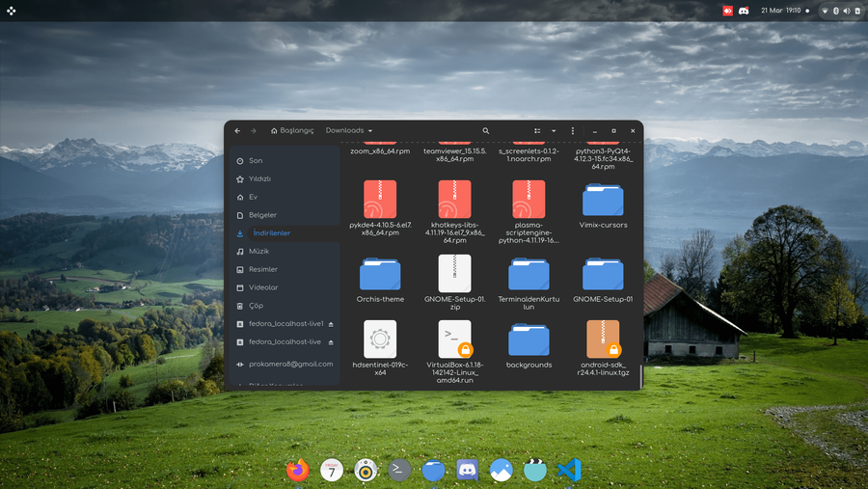
Task: Open Calendar app from the dock
Action: [x=332, y=470]
